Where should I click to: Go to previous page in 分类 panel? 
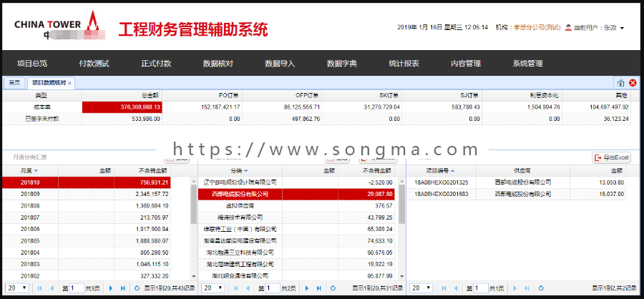pos(248,288)
